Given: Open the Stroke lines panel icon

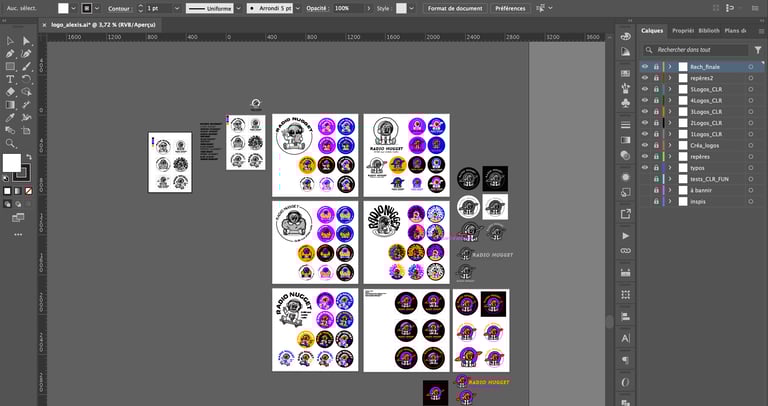Looking at the screenshot, I should point(625,125).
